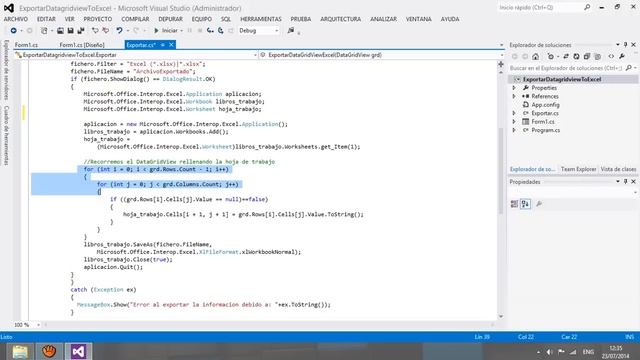Click the Find in Files toolbar icon

[291, 31]
